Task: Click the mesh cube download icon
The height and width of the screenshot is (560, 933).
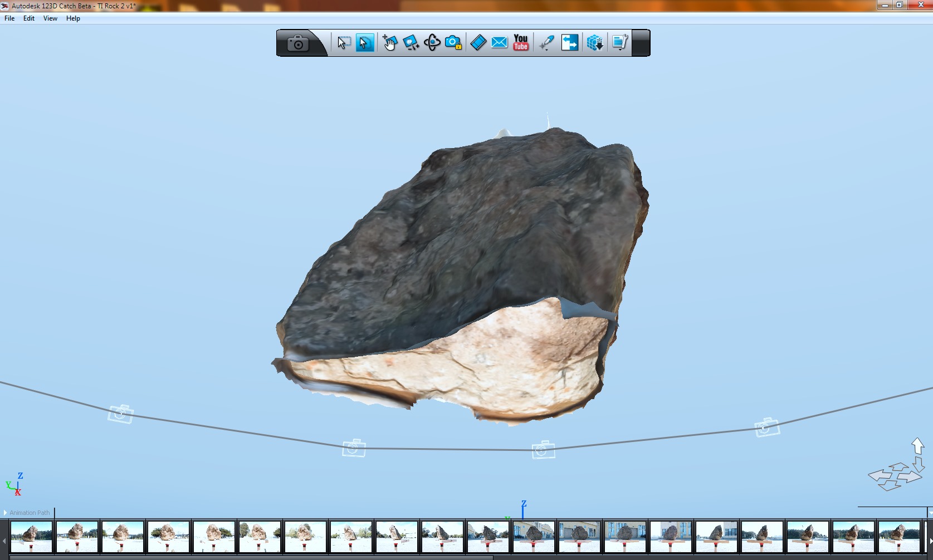Action: point(595,43)
